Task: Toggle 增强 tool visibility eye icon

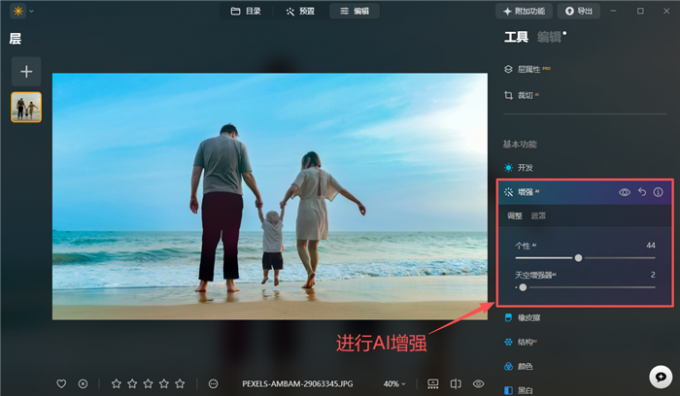Action: click(624, 192)
